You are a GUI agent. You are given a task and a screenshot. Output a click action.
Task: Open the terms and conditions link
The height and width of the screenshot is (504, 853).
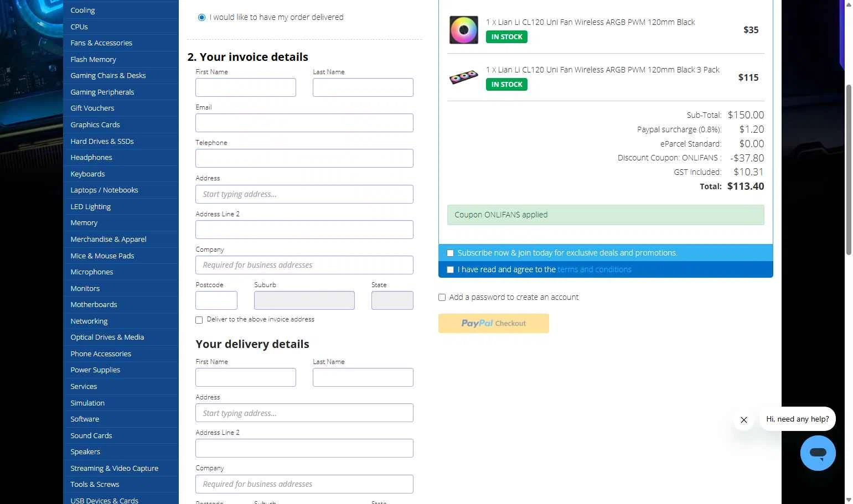[594, 269]
